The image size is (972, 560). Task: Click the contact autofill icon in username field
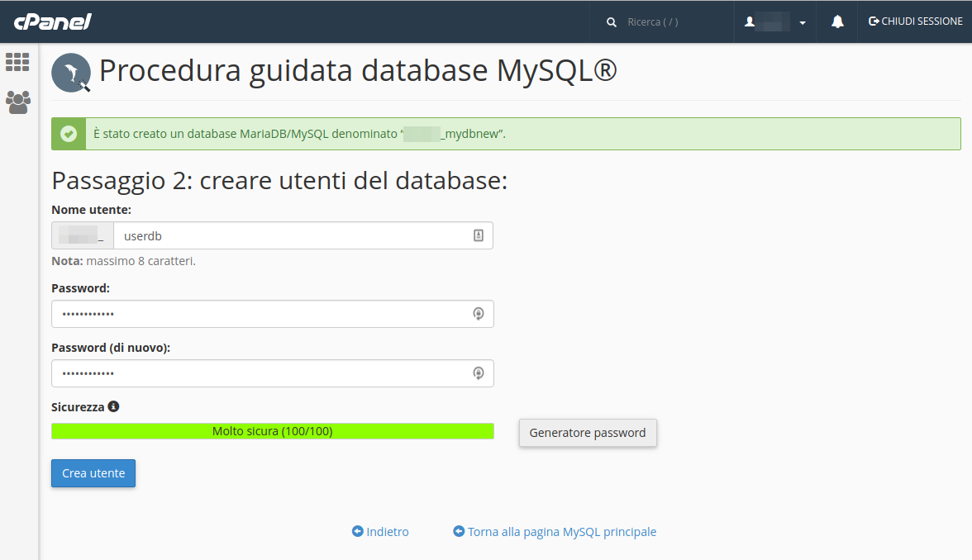point(479,235)
